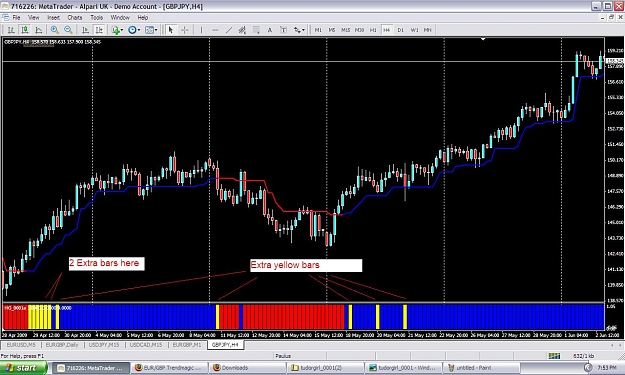The image size is (625, 375).
Task: Open the Insert menu
Action: pyautogui.click(x=53, y=18)
